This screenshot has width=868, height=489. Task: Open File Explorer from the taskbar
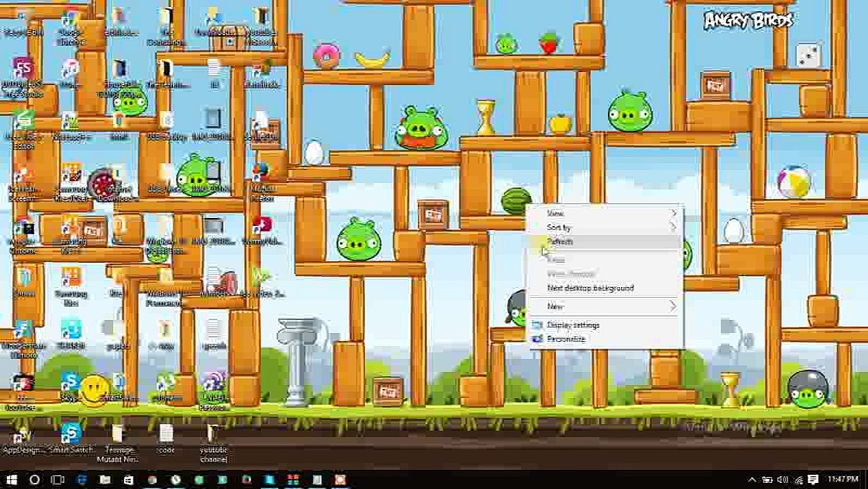tap(105, 480)
